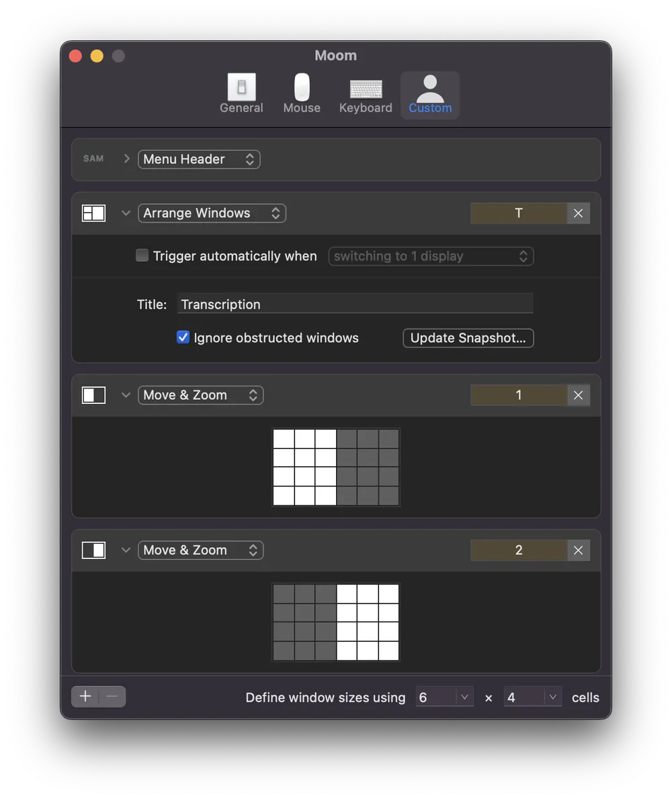Open the Menu Header type dropdown
672x799 pixels.
point(199,159)
